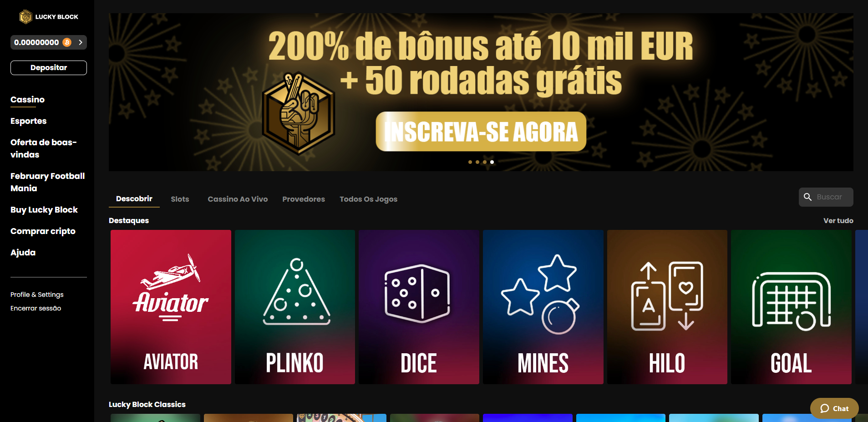868x422 pixels.
Task: Open the Chat bubble icon
Action: 824,408
